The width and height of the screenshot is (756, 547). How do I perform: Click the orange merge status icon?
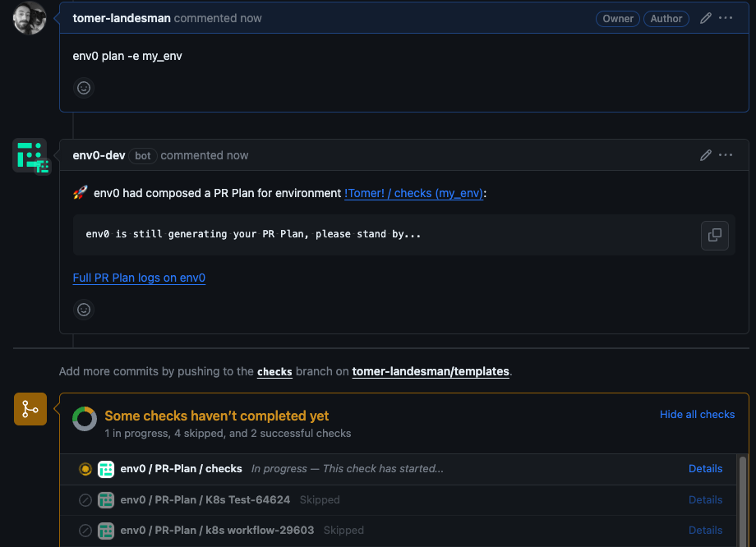(30, 409)
